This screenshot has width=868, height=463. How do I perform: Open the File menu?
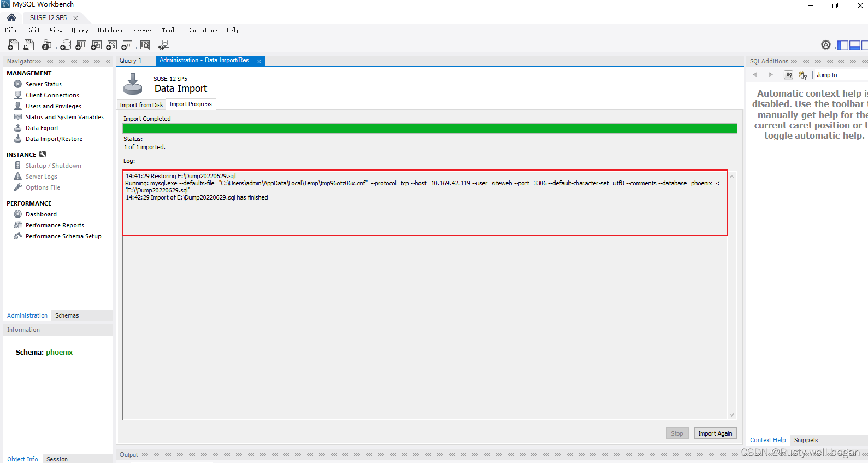[x=11, y=31]
